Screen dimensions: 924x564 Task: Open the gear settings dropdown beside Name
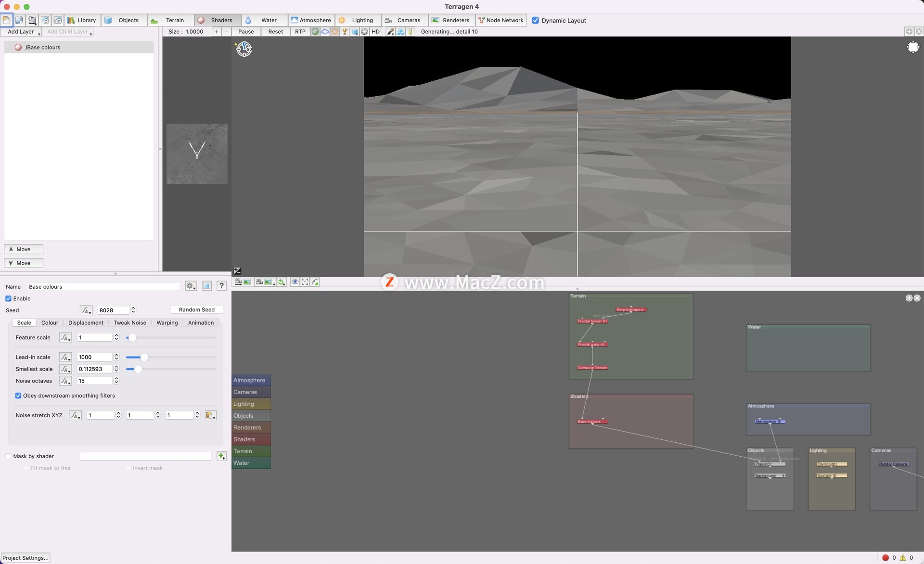point(191,286)
